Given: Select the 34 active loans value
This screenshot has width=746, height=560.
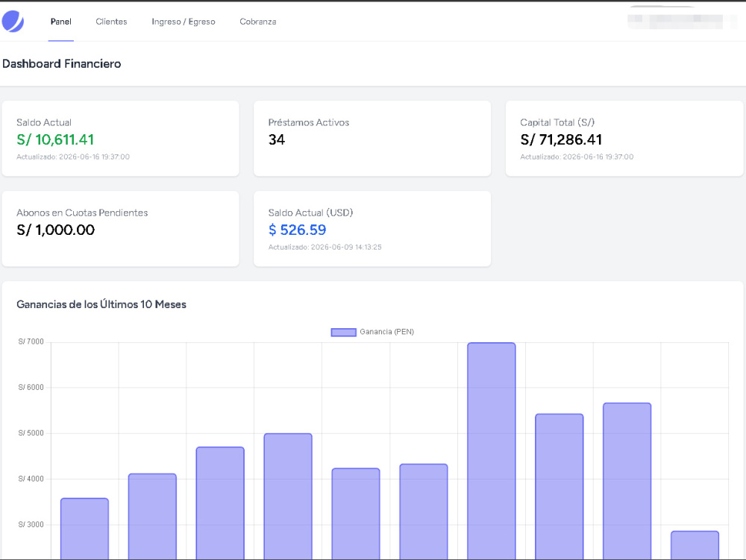Looking at the screenshot, I should (277, 139).
